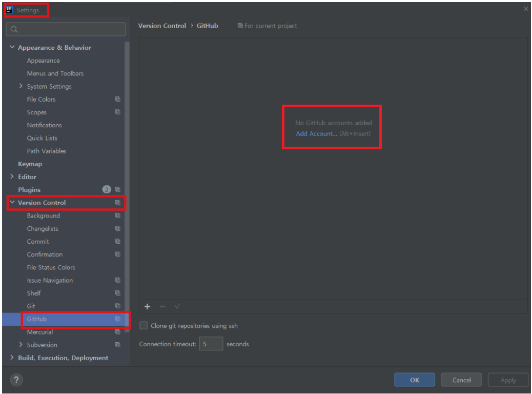Click the project icon beside Changelists
Image resolution: width=532 pixels, height=394 pixels.
(118, 228)
